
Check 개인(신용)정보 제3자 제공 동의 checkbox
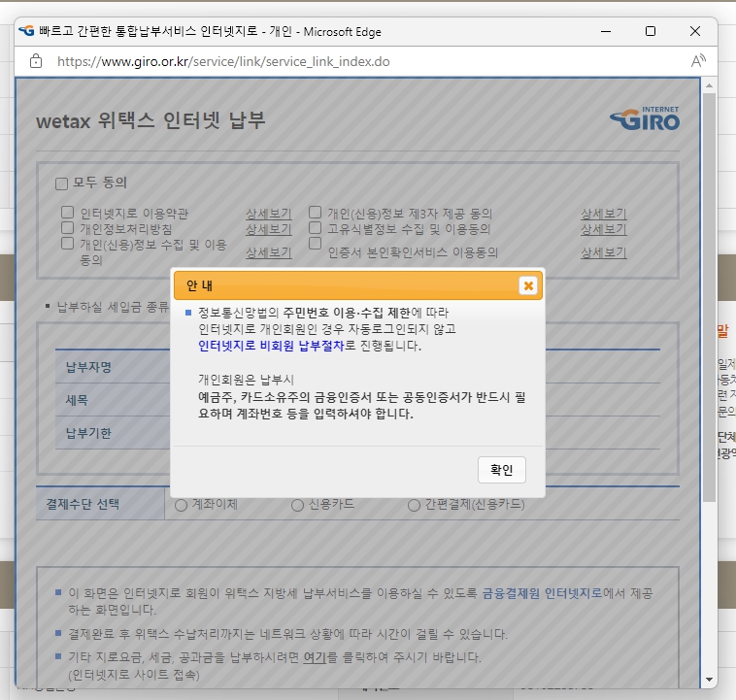(x=315, y=213)
